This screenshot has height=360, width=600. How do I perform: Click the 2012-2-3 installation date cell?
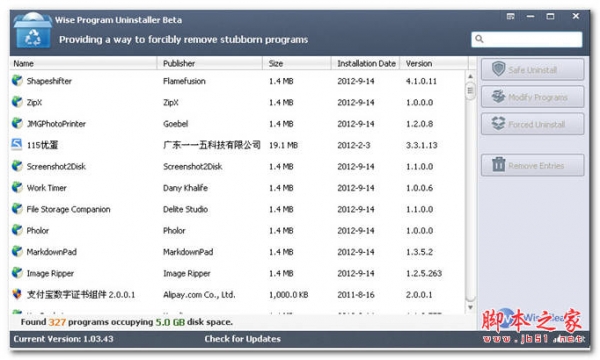354,145
